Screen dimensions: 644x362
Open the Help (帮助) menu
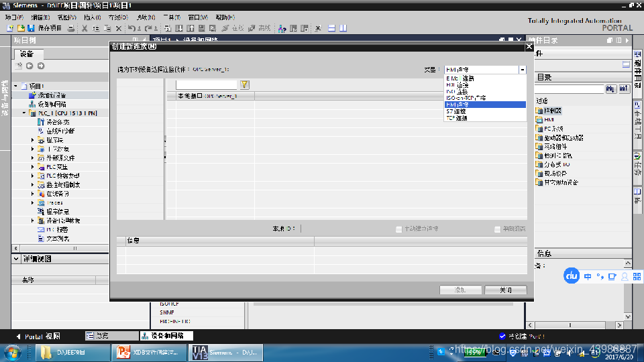click(225, 17)
